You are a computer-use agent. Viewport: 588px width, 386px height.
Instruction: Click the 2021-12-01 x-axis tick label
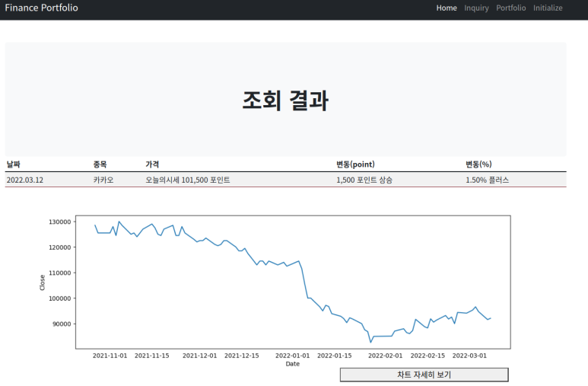point(200,356)
